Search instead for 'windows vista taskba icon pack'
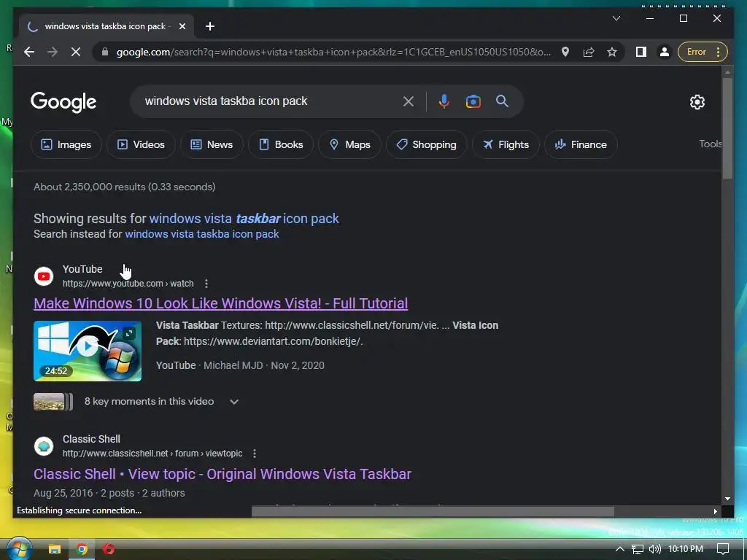This screenshot has width=747, height=560. click(x=202, y=234)
